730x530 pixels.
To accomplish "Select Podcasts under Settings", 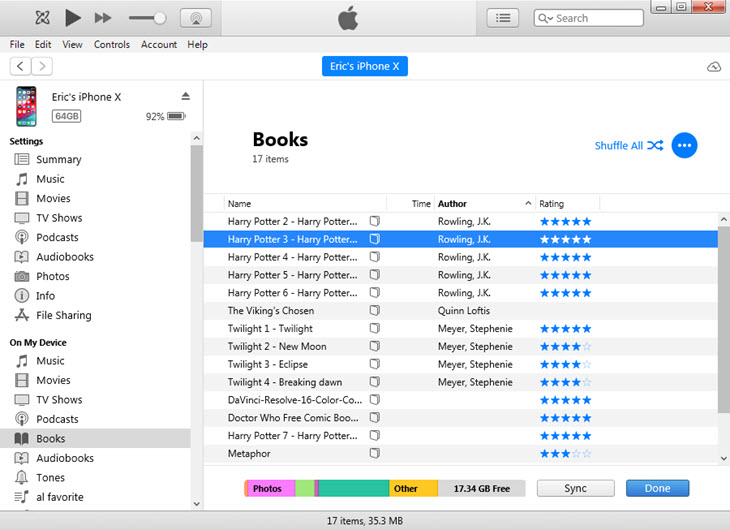I will pos(57,238).
